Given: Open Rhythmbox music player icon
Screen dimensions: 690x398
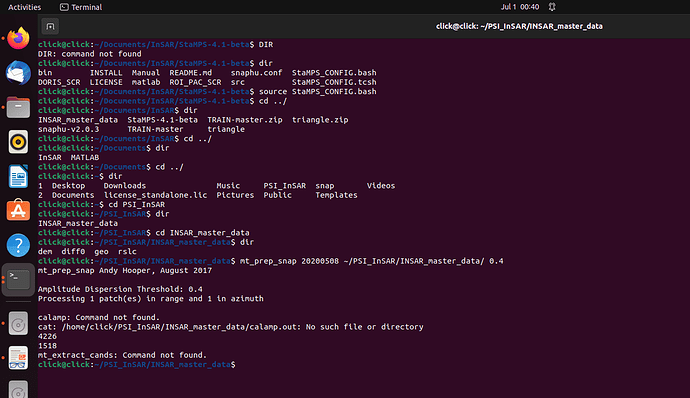Looking at the screenshot, I should tap(18, 142).
